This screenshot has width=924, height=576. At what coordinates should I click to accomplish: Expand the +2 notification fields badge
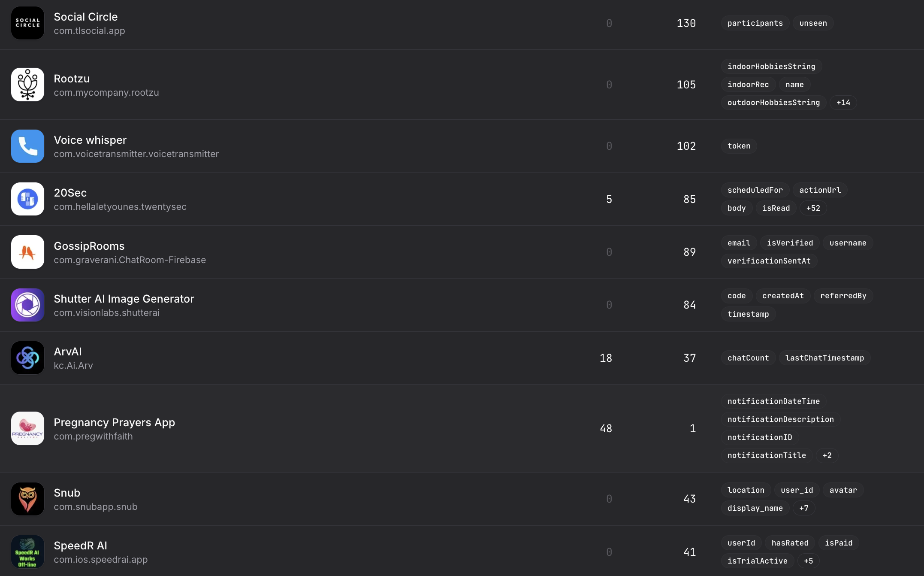point(827,455)
